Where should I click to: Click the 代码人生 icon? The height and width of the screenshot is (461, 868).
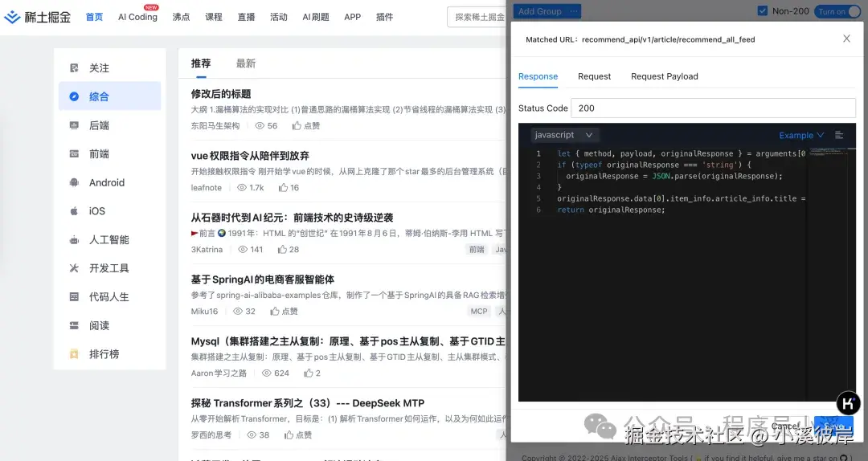point(74,296)
